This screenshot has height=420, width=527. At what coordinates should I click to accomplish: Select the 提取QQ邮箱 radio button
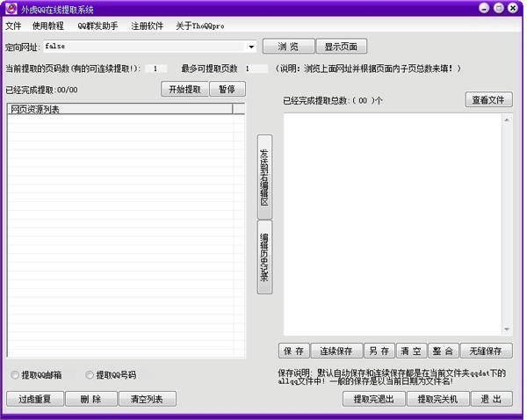15,375
